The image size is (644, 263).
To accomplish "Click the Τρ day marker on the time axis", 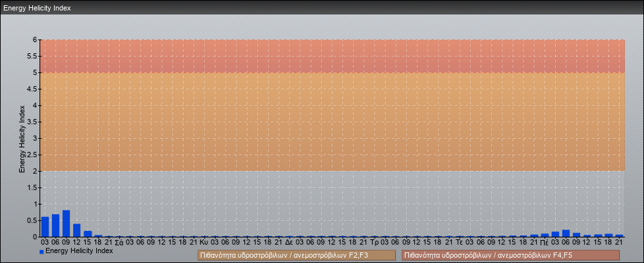I will click(x=374, y=242).
